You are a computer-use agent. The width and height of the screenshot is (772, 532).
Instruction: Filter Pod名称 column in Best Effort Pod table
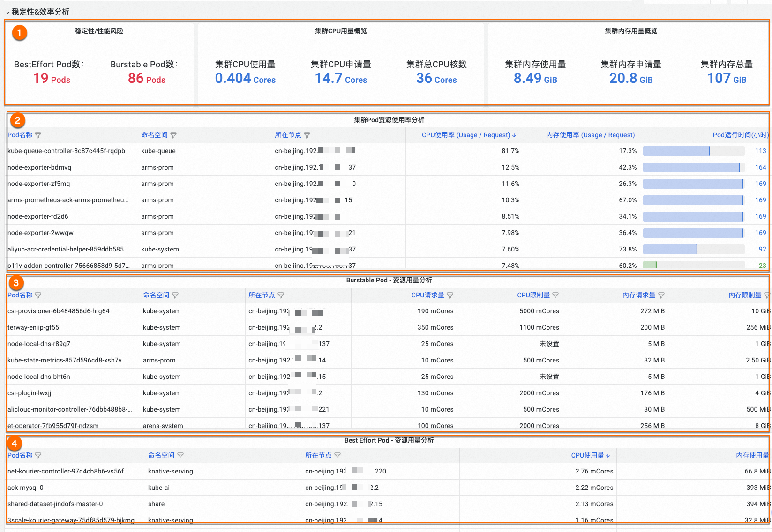click(38, 456)
